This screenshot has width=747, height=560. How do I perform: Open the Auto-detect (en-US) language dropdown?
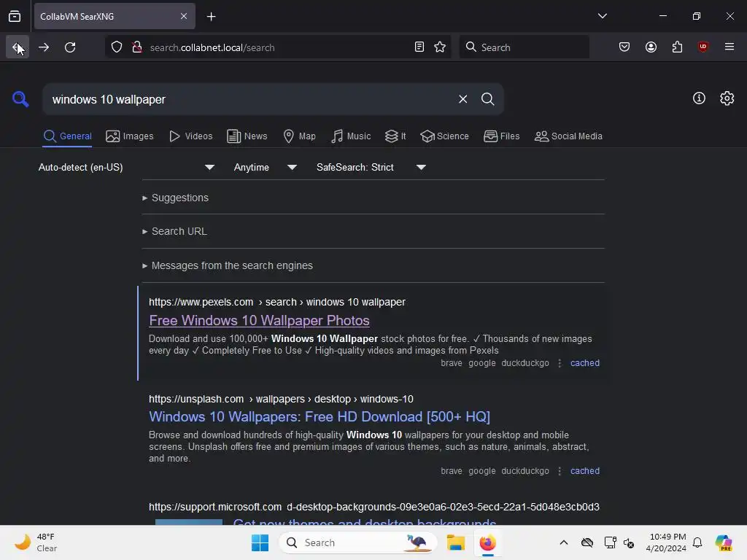(126, 167)
